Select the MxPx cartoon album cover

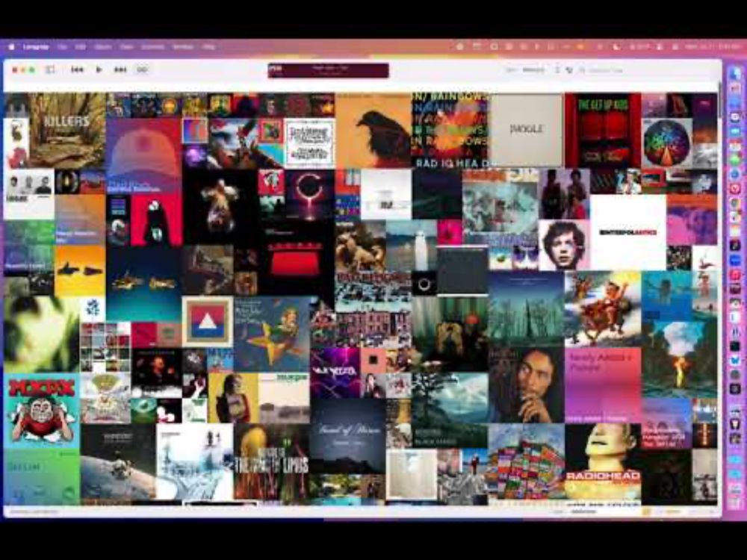point(42,411)
